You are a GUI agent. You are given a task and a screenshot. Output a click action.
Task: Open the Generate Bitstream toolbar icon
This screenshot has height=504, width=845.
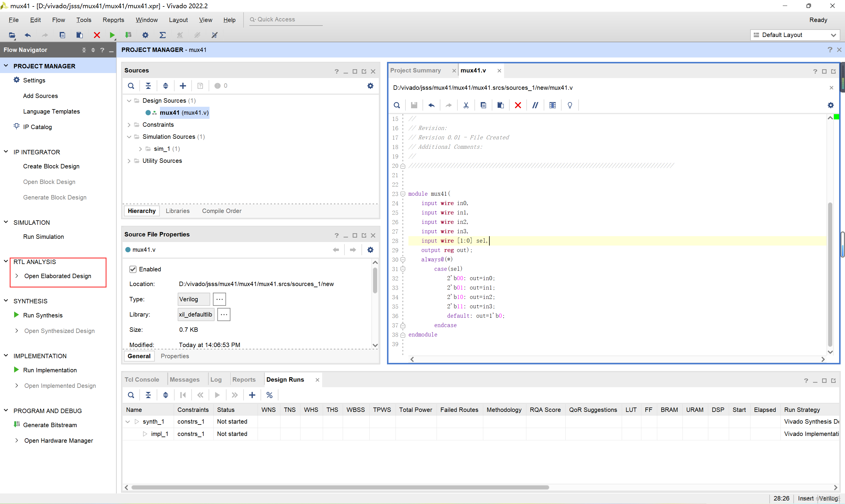(x=128, y=35)
